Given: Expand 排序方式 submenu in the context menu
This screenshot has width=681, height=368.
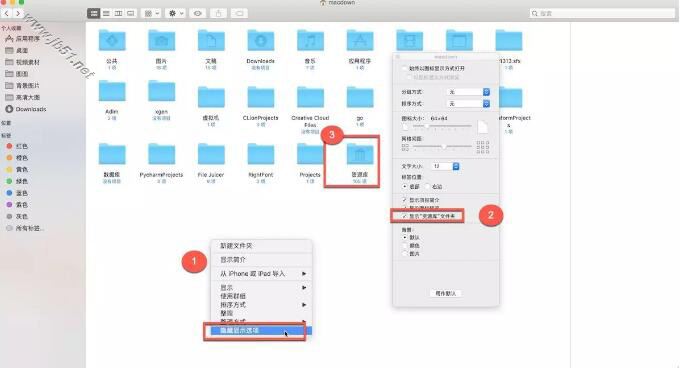Looking at the screenshot, I should [262, 305].
